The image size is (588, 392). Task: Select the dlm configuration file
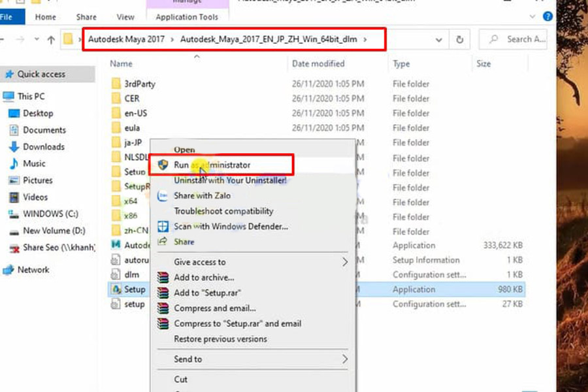pyautogui.click(x=131, y=274)
